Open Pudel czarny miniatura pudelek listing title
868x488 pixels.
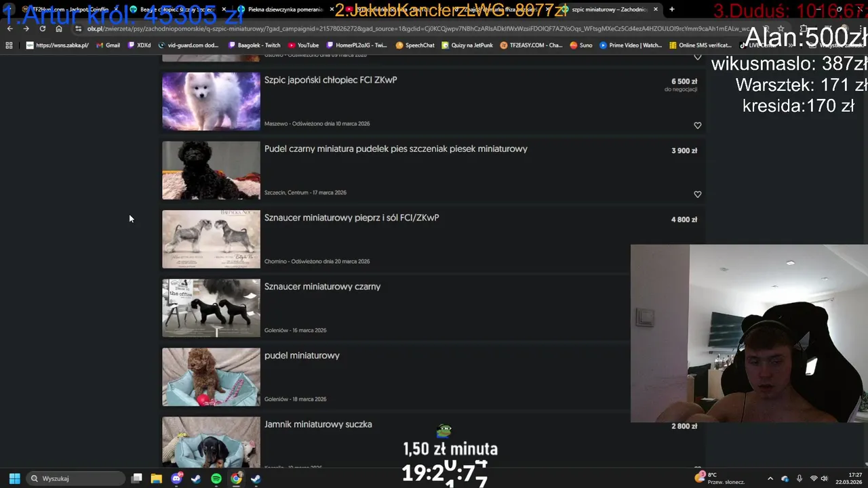coord(395,149)
